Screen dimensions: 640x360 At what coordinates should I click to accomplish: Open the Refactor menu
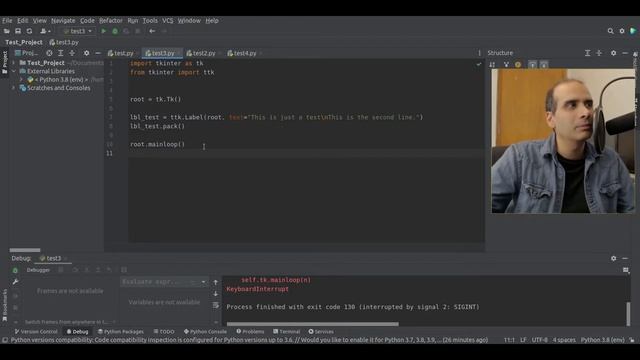point(111,20)
